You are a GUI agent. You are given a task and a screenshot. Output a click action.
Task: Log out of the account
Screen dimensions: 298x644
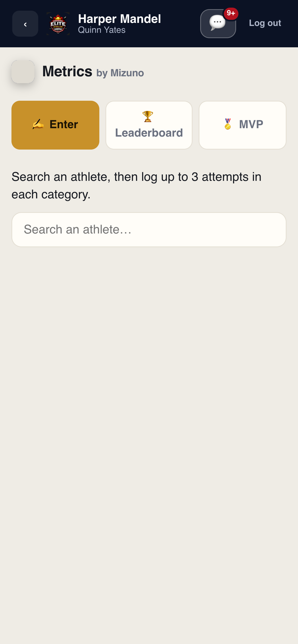pos(265,23)
